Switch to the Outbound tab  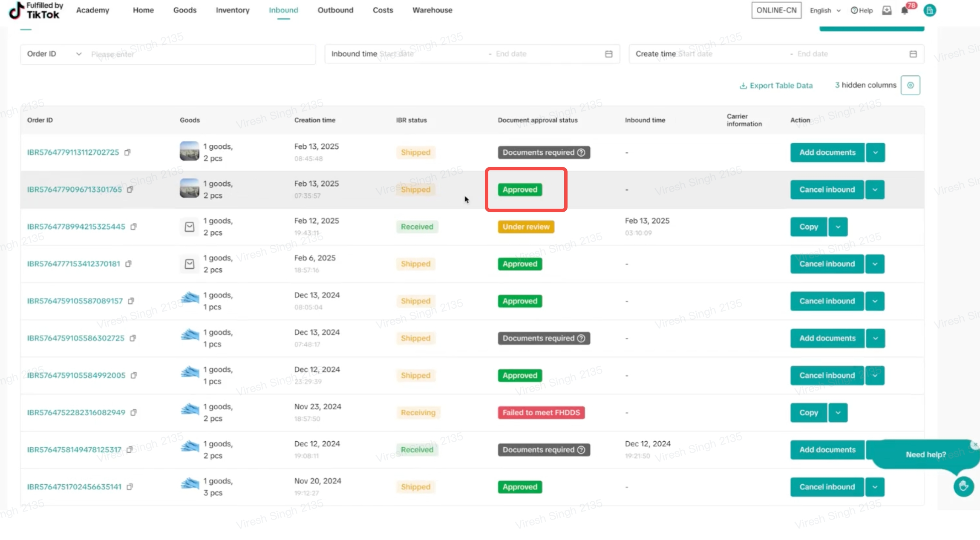(335, 10)
